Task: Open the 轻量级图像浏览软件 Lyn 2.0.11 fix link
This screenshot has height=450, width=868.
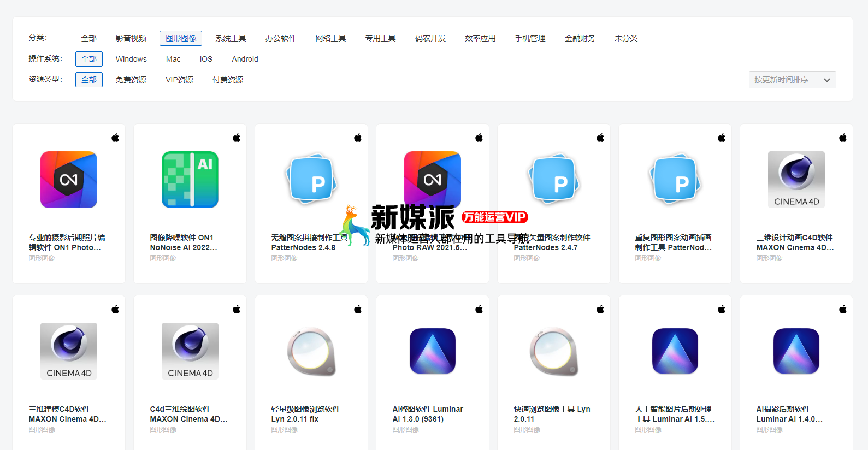Action: [x=306, y=414]
